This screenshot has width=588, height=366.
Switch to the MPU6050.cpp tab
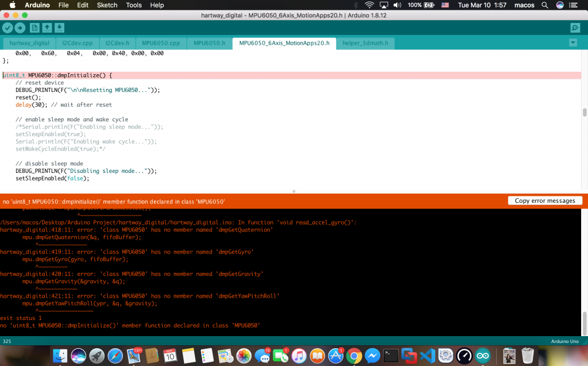(161, 43)
